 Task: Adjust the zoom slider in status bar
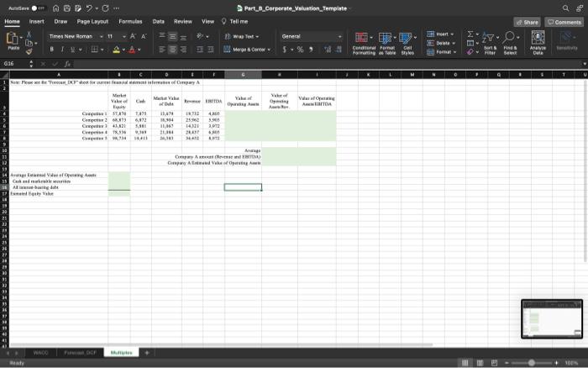coord(531,363)
